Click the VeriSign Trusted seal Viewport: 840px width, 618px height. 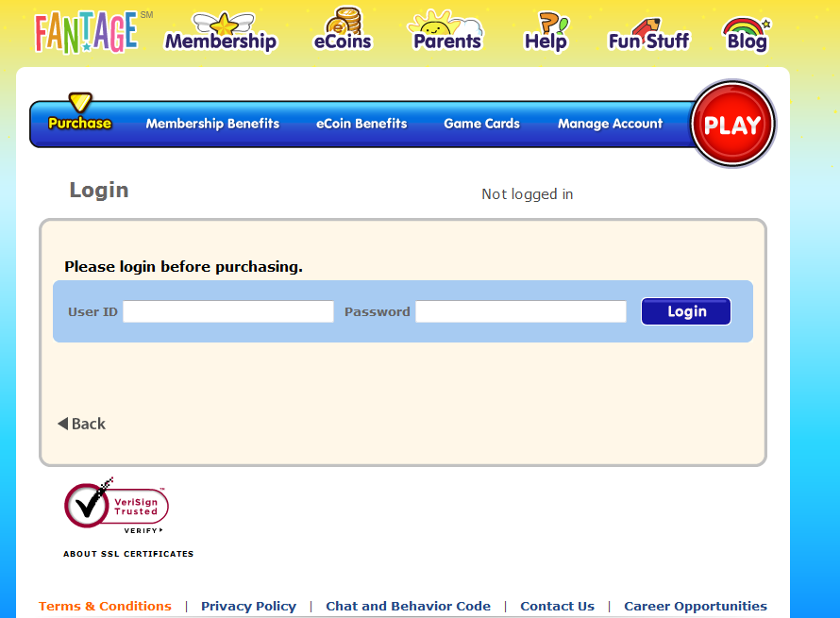[x=116, y=506]
